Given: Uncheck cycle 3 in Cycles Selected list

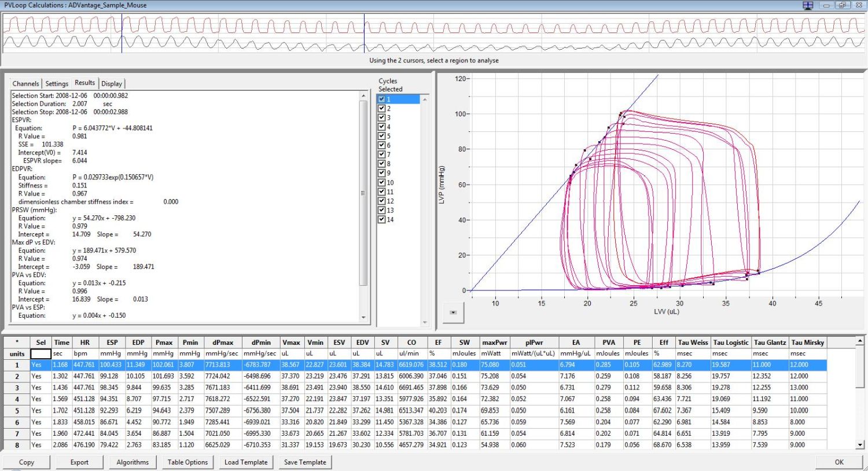Looking at the screenshot, I should coord(381,117).
